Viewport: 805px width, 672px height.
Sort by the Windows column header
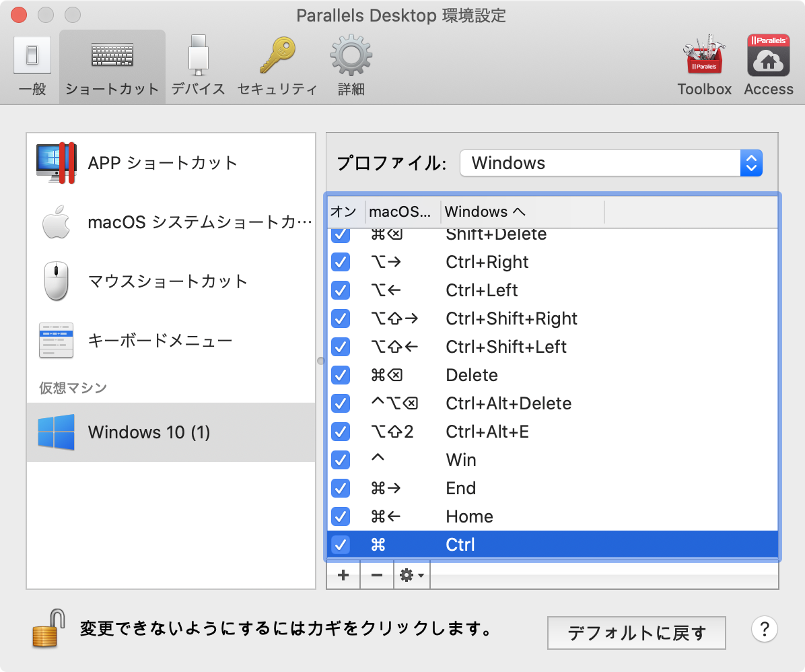click(x=522, y=211)
